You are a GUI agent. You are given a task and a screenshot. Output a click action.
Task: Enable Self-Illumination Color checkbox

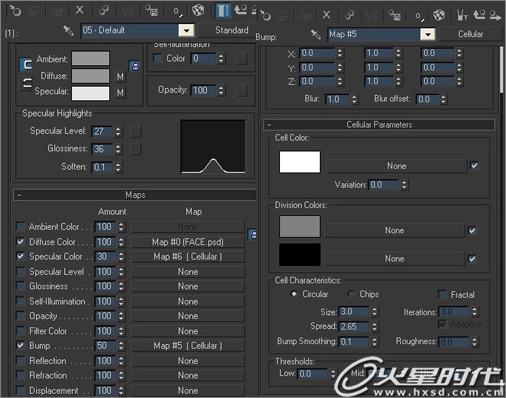click(157, 58)
